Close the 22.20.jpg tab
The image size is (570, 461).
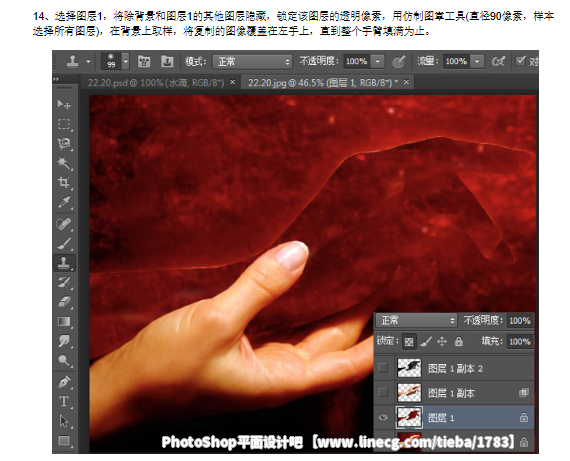(x=406, y=82)
